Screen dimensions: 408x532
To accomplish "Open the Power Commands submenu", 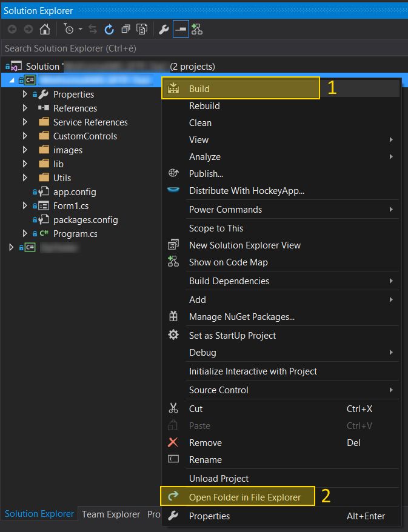I will tap(280, 209).
